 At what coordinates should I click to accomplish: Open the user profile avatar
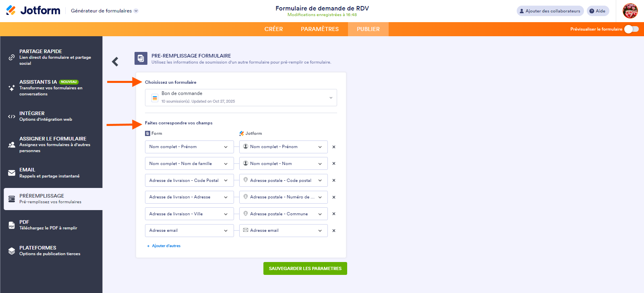[630, 11]
